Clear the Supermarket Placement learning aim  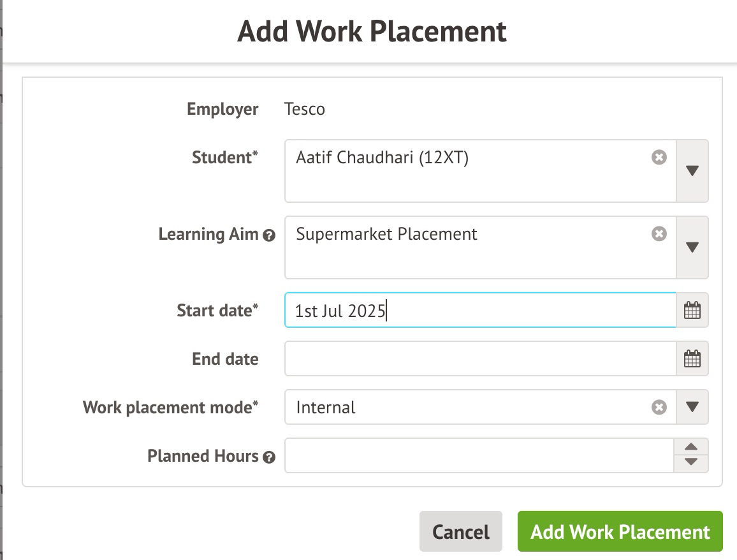pos(659,234)
